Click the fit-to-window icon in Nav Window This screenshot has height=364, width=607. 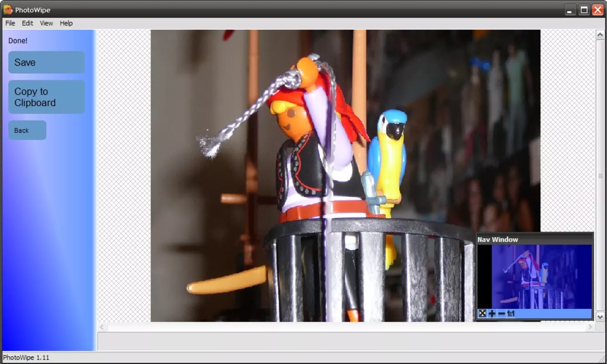click(482, 313)
